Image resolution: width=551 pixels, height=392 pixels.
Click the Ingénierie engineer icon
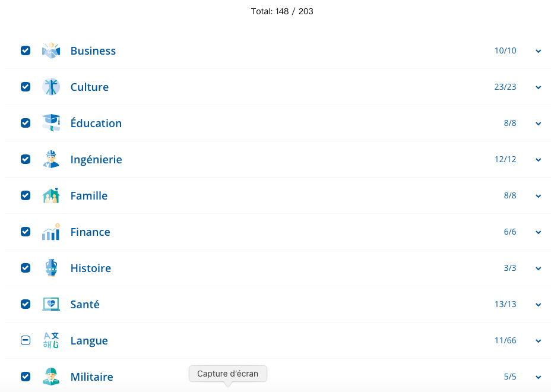click(51, 160)
